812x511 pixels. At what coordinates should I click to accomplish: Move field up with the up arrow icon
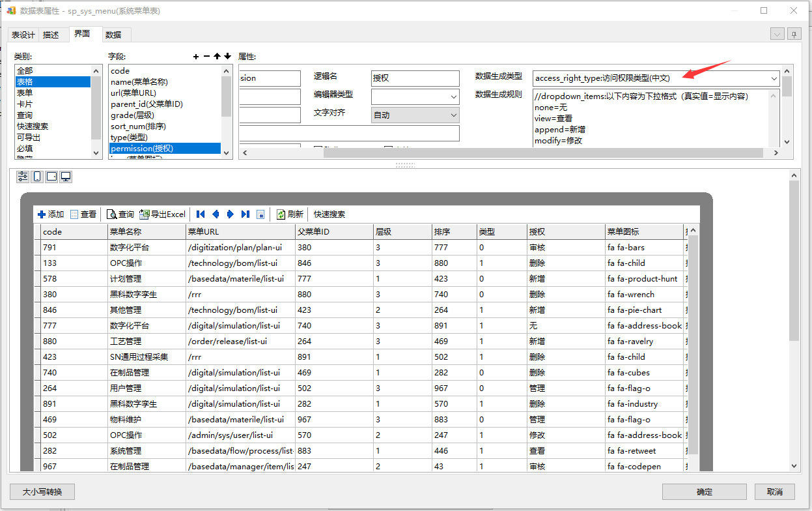[217, 57]
